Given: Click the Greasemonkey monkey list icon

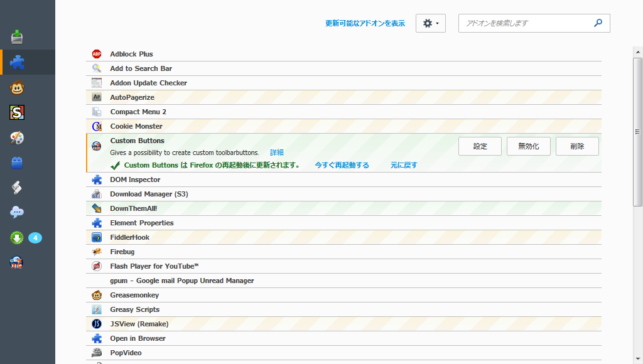Looking at the screenshot, I should click(x=97, y=295).
